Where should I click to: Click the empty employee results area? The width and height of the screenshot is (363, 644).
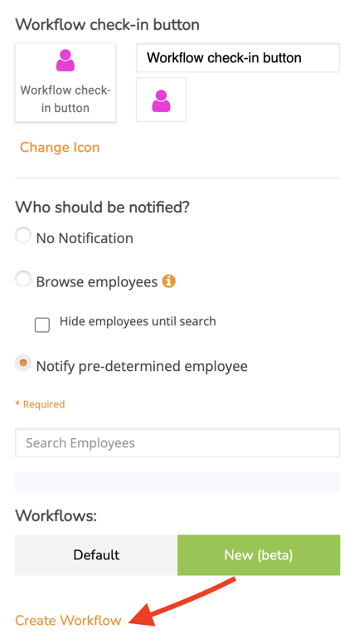177,482
